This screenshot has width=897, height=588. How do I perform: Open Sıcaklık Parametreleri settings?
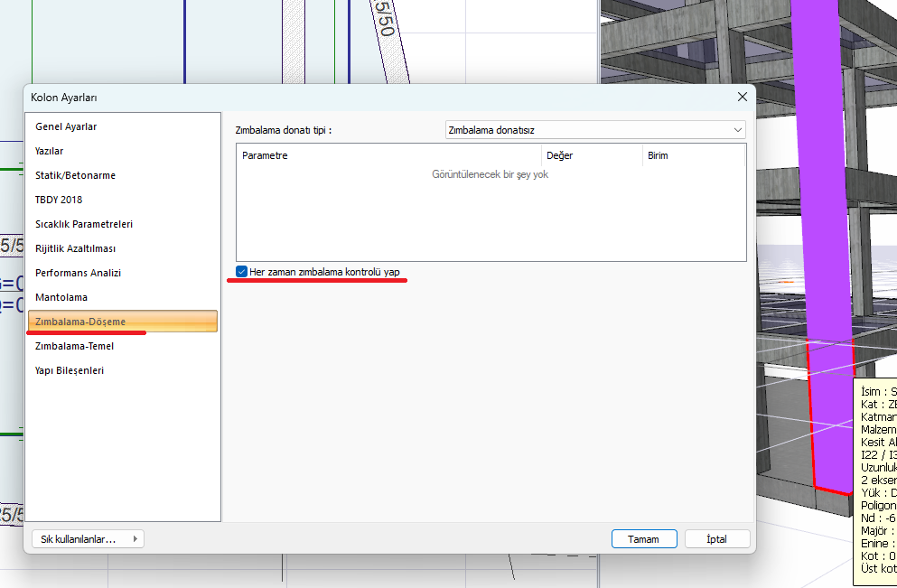(84, 224)
